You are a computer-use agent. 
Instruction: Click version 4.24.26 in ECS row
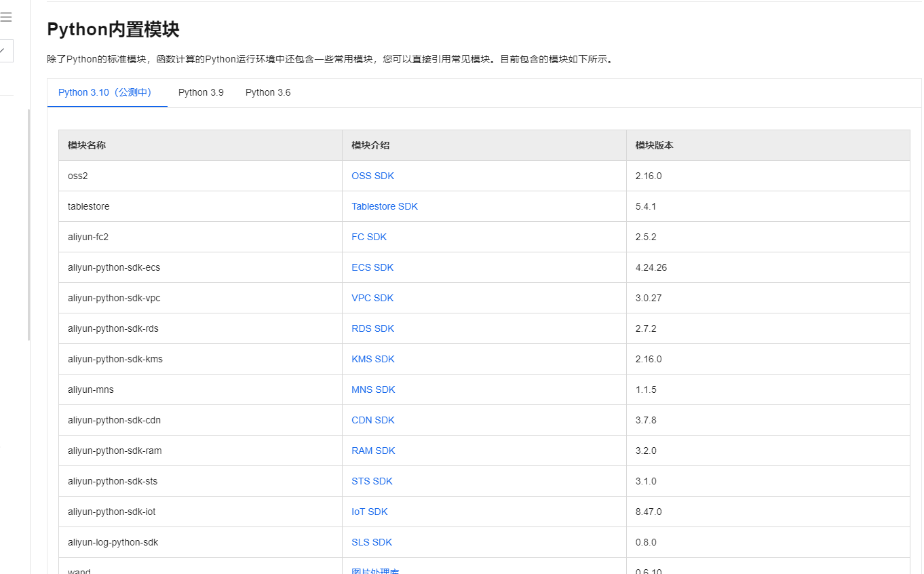pos(651,267)
